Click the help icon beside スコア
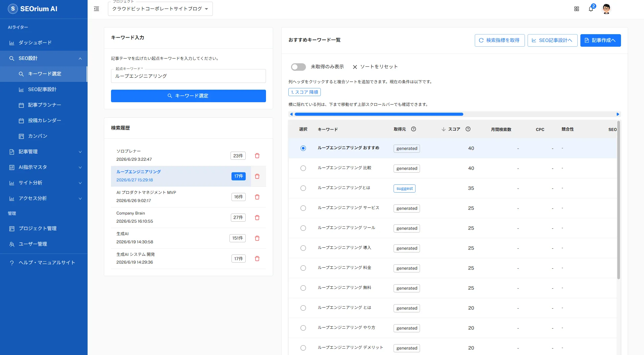Viewport: 644px width, 355px height. pos(468,129)
